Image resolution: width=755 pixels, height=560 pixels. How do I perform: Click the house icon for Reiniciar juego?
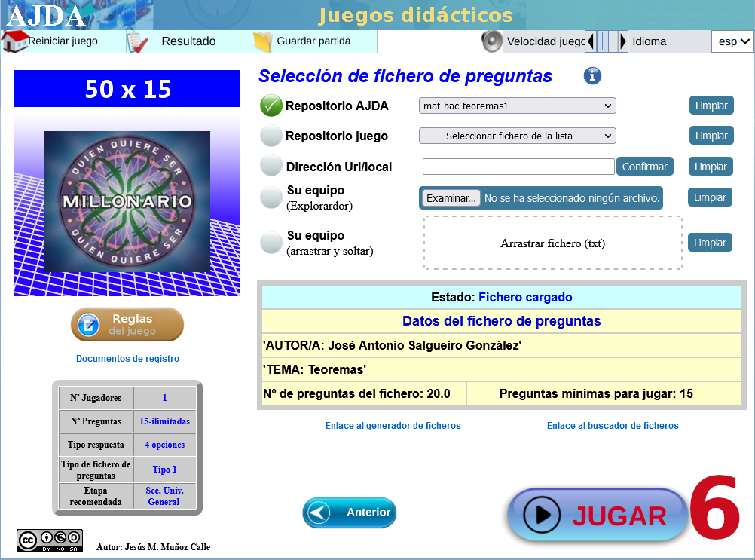pyautogui.click(x=15, y=41)
